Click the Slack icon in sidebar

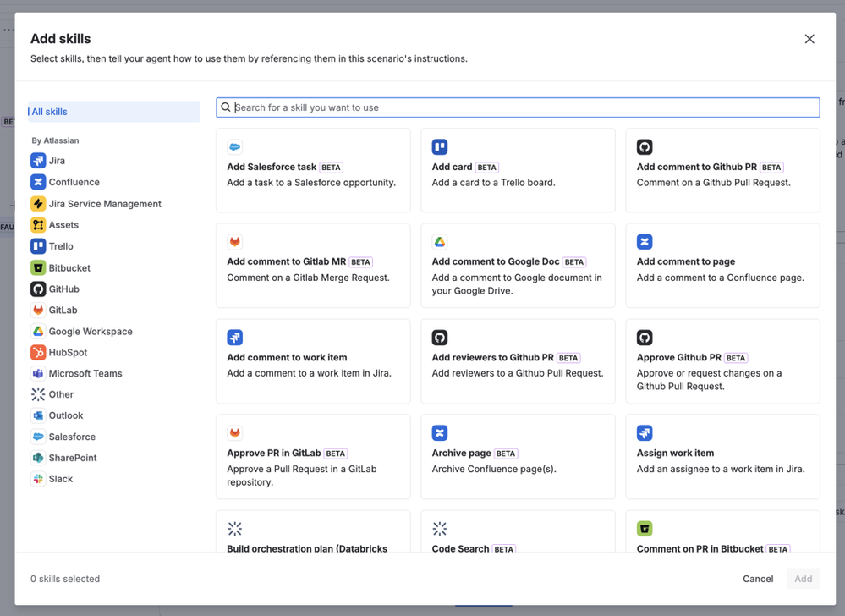[x=38, y=479]
